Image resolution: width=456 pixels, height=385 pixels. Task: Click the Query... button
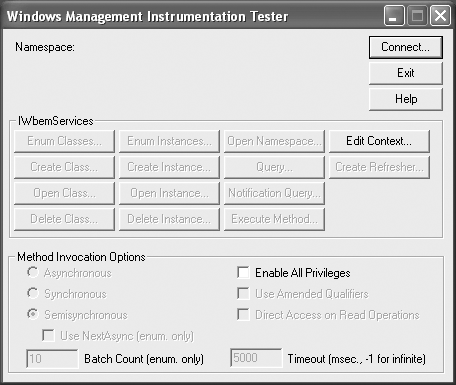274,167
